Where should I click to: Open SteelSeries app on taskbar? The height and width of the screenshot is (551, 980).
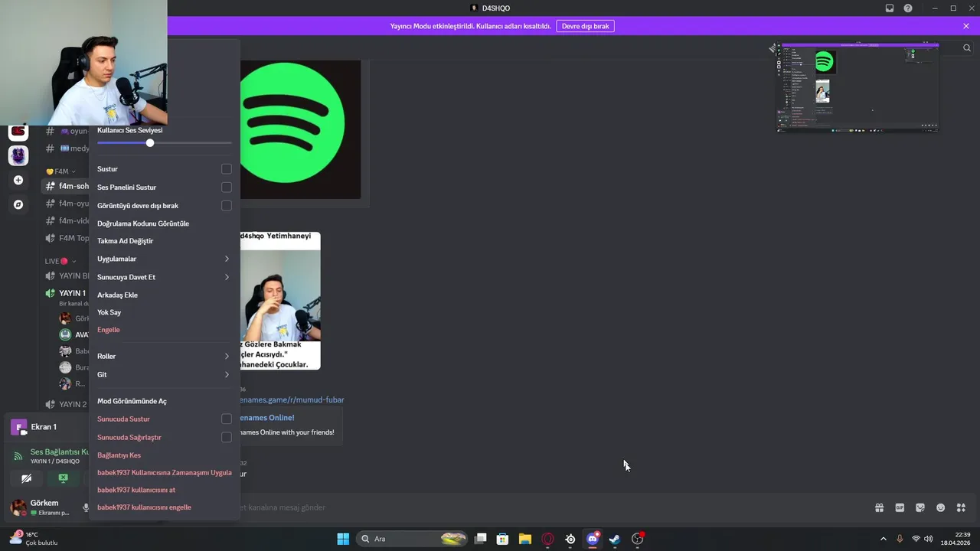coord(570,539)
